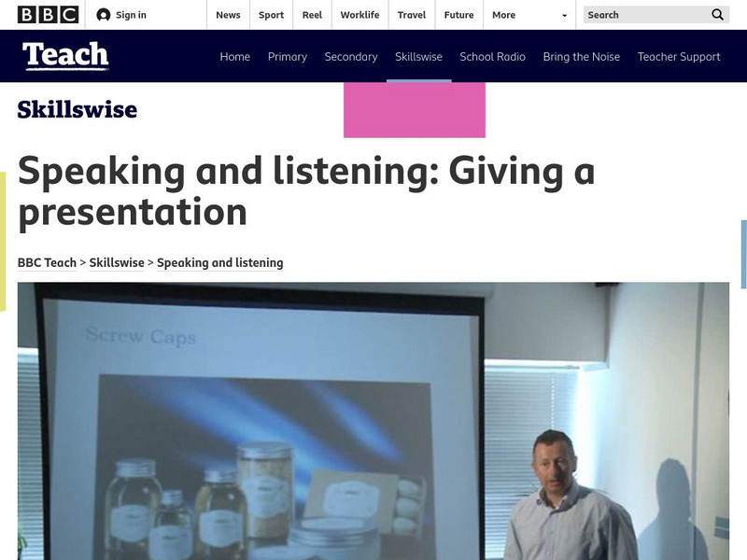The width and height of the screenshot is (747, 560).
Task: Click the presentation video thumbnail
Action: pos(373,421)
